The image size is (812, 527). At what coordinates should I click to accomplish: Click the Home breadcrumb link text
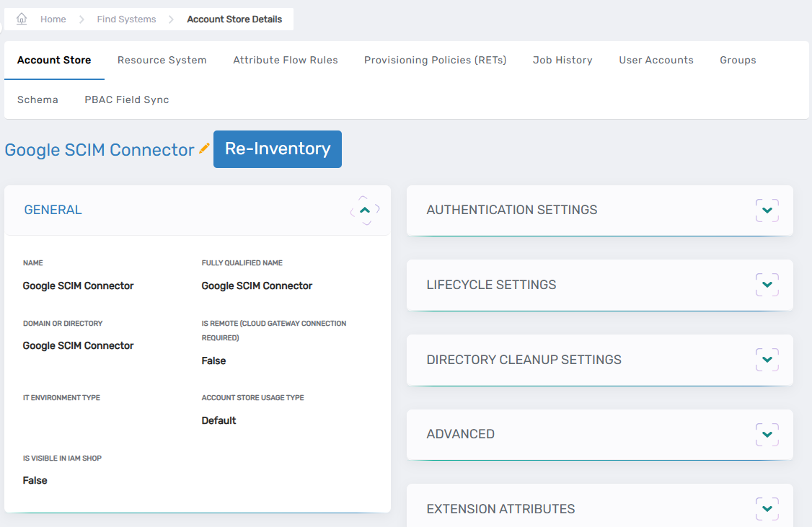pyautogui.click(x=53, y=19)
